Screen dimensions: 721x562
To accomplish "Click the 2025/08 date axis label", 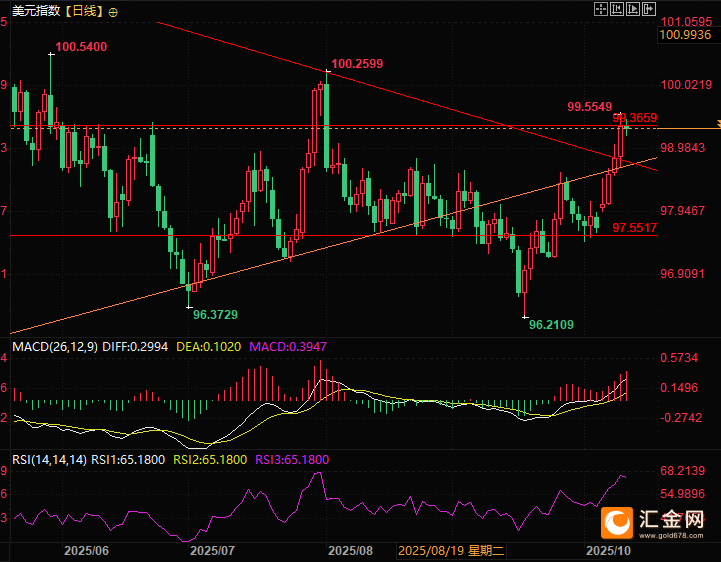I will click(x=350, y=551).
